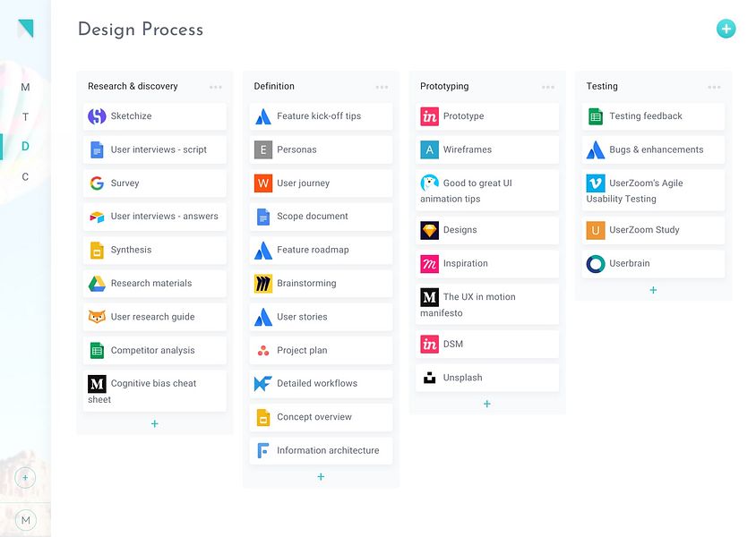Screen dimensions: 756x537
Task: Open the Testing feedback card
Action: pos(653,116)
